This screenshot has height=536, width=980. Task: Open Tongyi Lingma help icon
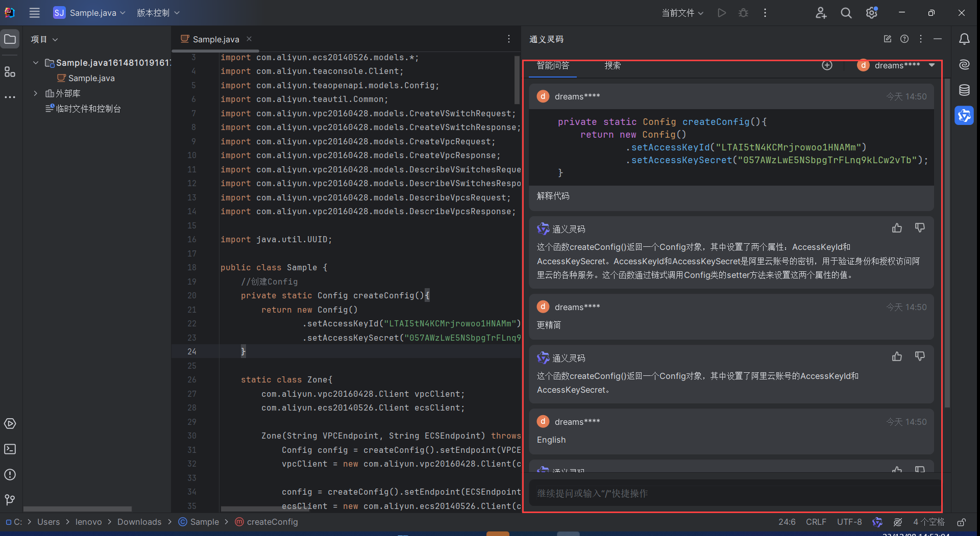[904, 39]
